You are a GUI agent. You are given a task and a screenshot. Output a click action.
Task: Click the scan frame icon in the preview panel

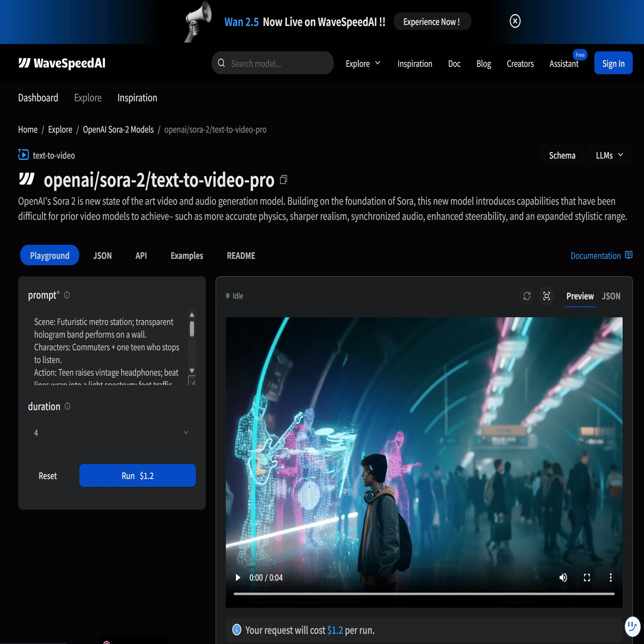coord(547,296)
